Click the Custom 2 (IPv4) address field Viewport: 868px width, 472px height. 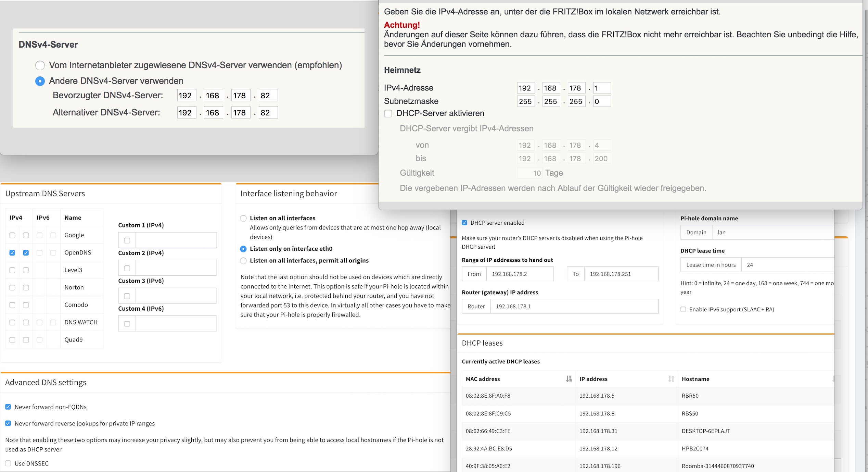[176, 268]
